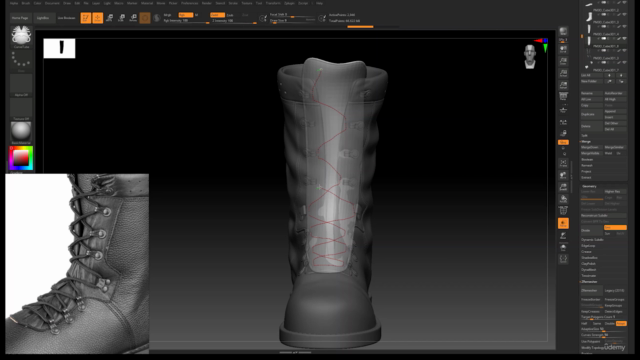Open the Alpha Off slot
Viewport: 640px width, 360px height.
pyautogui.click(x=21, y=84)
